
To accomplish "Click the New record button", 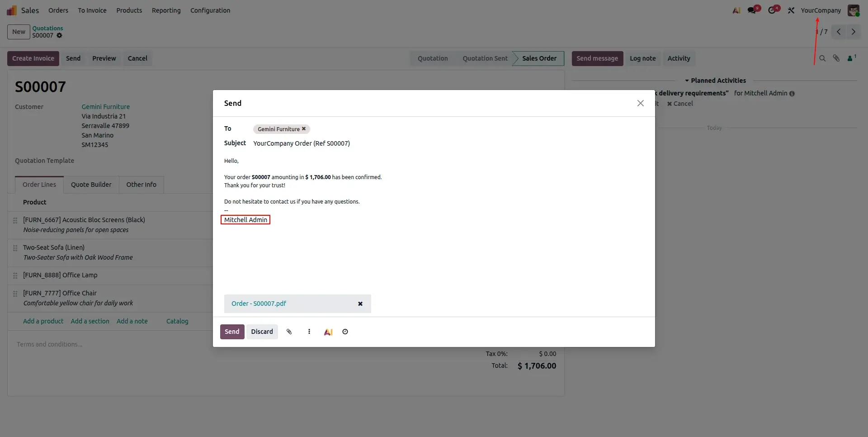I will (19, 32).
